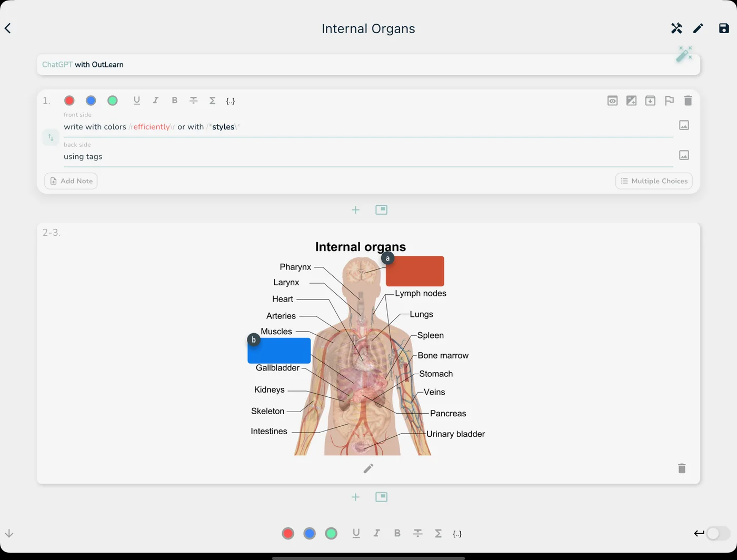Apply italic from card 1 toolbar
The height and width of the screenshot is (560, 737).
pyautogui.click(x=155, y=101)
